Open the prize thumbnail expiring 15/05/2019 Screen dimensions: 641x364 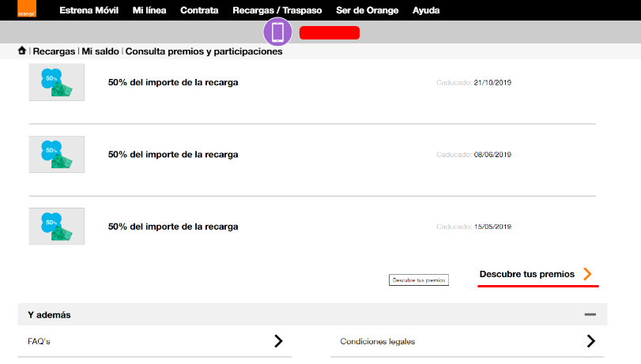[56, 226]
